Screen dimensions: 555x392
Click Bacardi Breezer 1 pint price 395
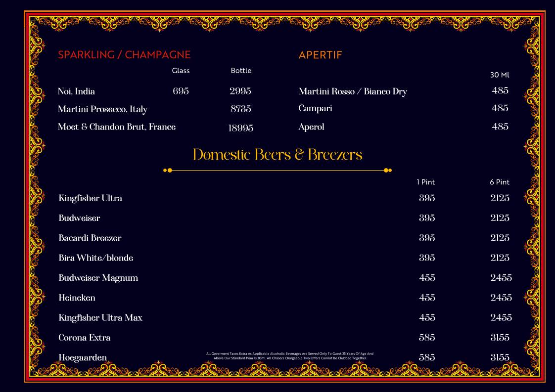pyautogui.click(x=427, y=238)
